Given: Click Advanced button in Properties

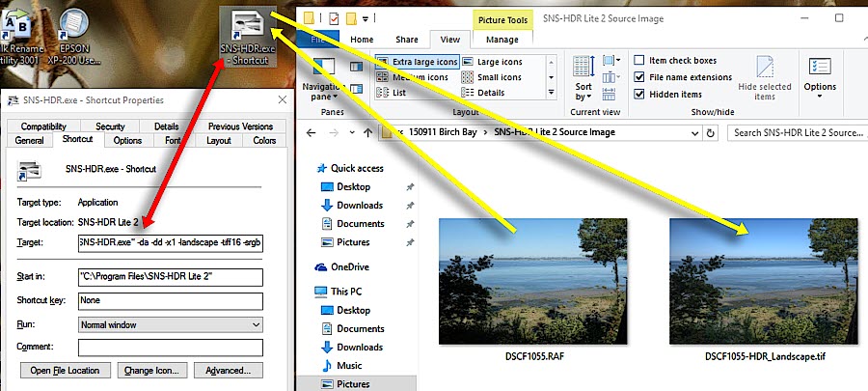Looking at the screenshot, I should point(228,371).
